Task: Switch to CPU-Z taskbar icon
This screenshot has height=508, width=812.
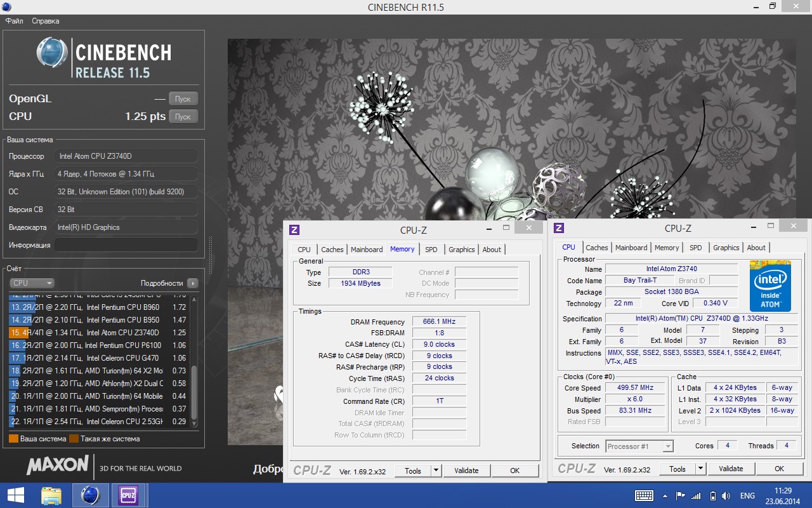Action: (129, 495)
